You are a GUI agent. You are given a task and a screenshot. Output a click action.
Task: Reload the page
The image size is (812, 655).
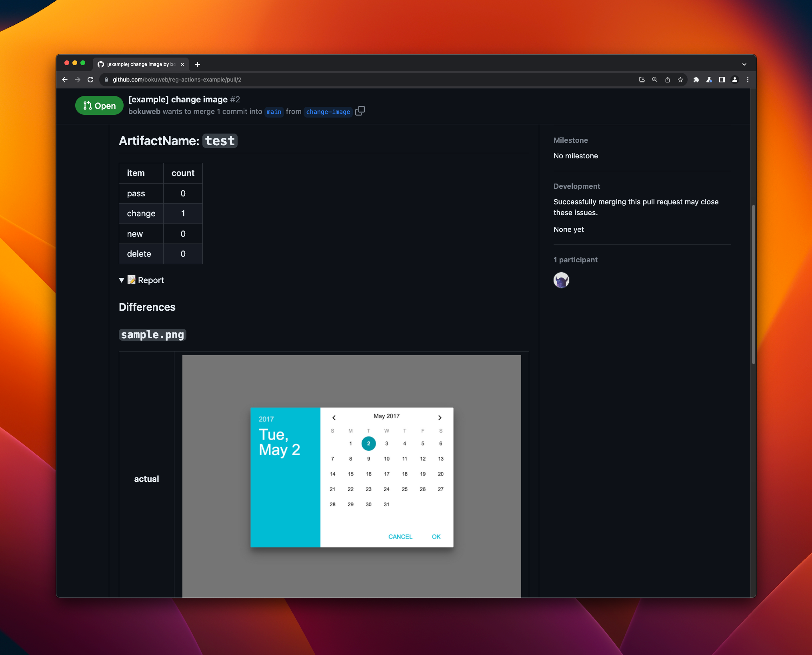coord(90,80)
